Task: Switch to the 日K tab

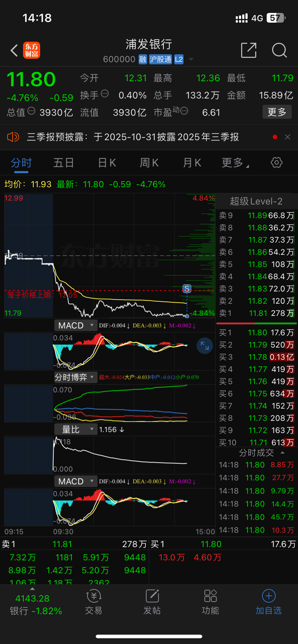Action: [x=107, y=163]
